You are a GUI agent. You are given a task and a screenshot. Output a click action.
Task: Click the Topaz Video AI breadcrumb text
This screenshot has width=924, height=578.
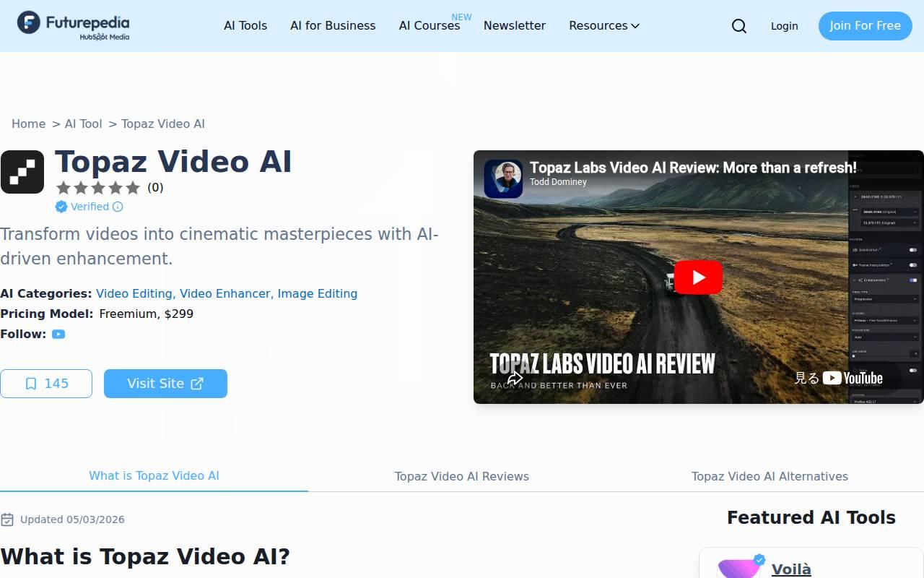click(x=163, y=124)
